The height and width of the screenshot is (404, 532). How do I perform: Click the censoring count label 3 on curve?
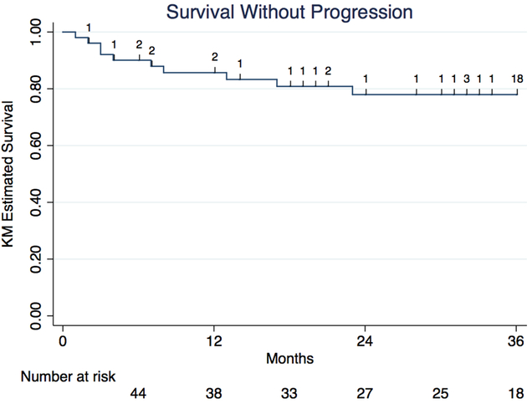tap(467, 79)
